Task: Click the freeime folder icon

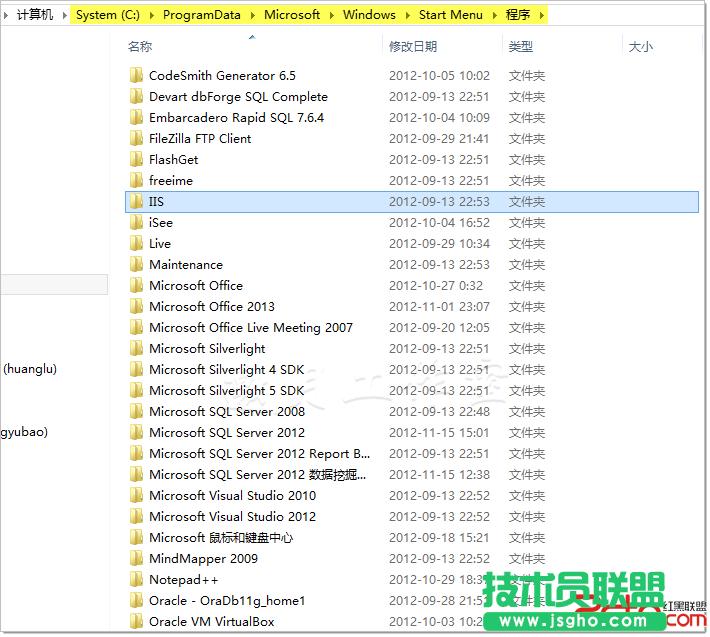Action: [x=136, y=180]
